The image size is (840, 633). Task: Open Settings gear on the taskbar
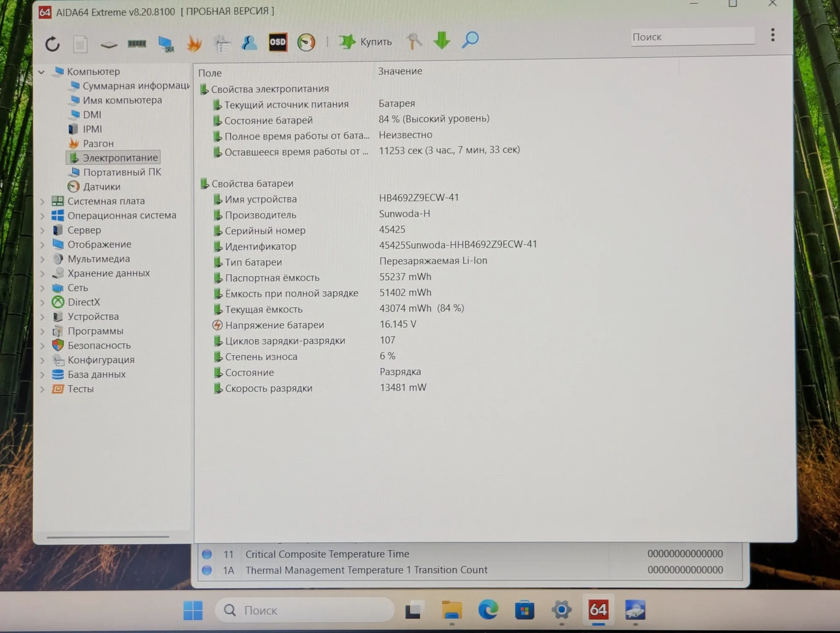tap(562, 610)
